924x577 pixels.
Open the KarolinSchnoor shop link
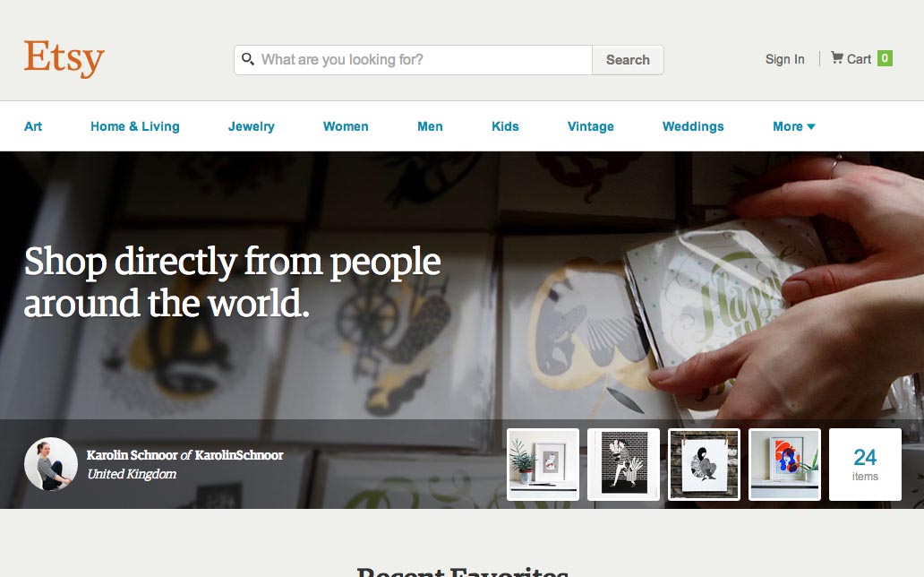tap(239, 455)
